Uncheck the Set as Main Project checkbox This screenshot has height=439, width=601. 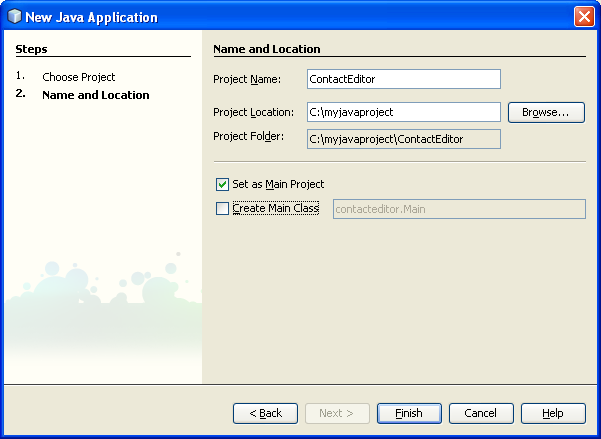[x=222, y=185]
